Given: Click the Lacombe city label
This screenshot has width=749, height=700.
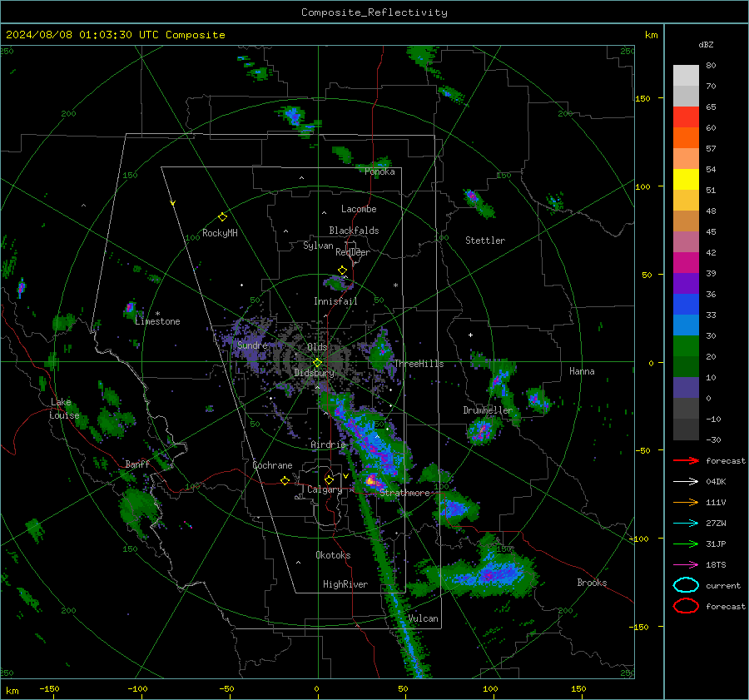Looking at the screenshot, I should (359, 209).
